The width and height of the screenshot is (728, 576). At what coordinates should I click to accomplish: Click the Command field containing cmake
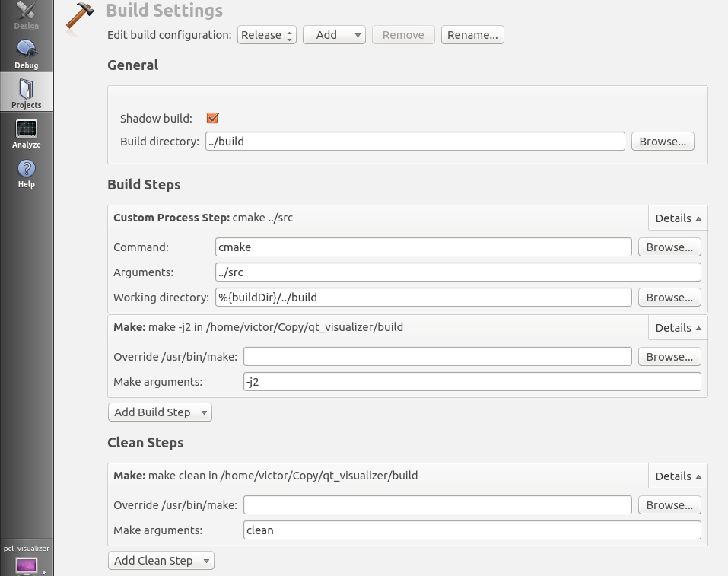(422, 247)
